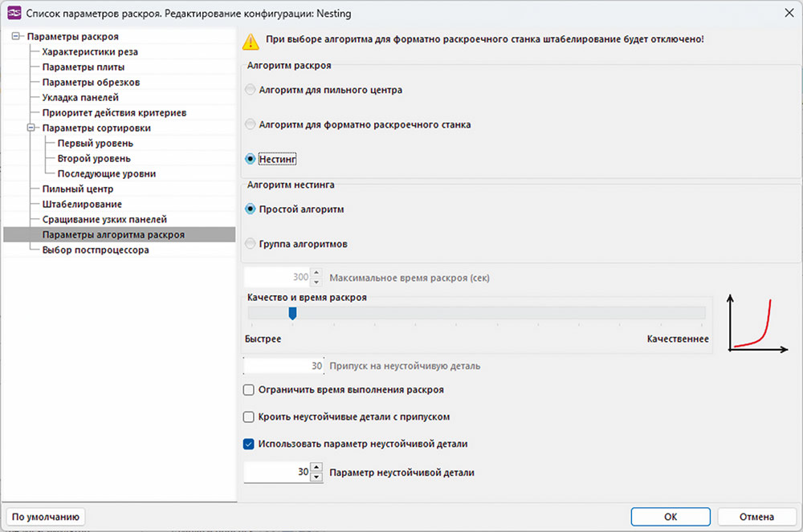The image size is (803, 532).
Task: Click the yellow warning triangle icon
Action: 251,42
